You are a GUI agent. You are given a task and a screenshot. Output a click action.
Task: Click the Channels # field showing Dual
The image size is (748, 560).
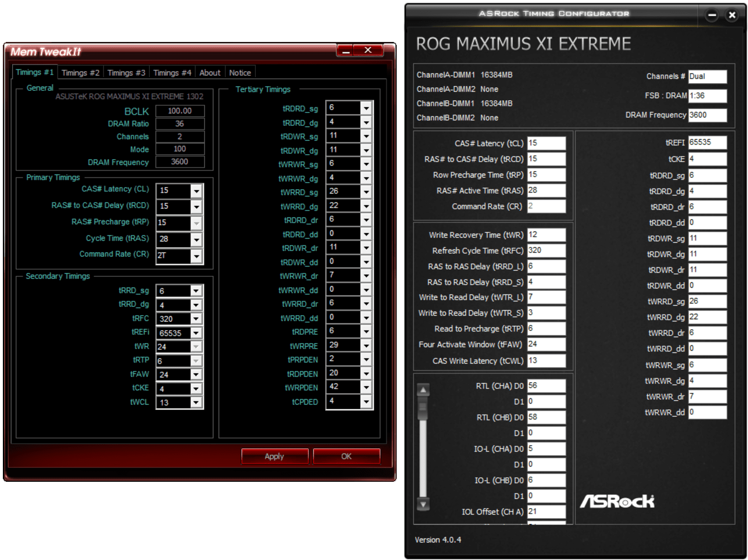pos(707,76)
